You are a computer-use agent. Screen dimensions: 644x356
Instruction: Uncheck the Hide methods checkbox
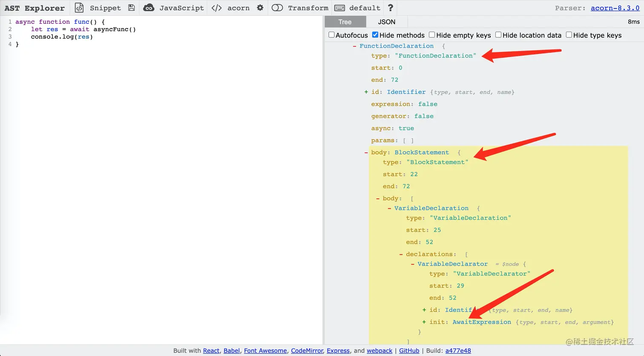point(375,35)
